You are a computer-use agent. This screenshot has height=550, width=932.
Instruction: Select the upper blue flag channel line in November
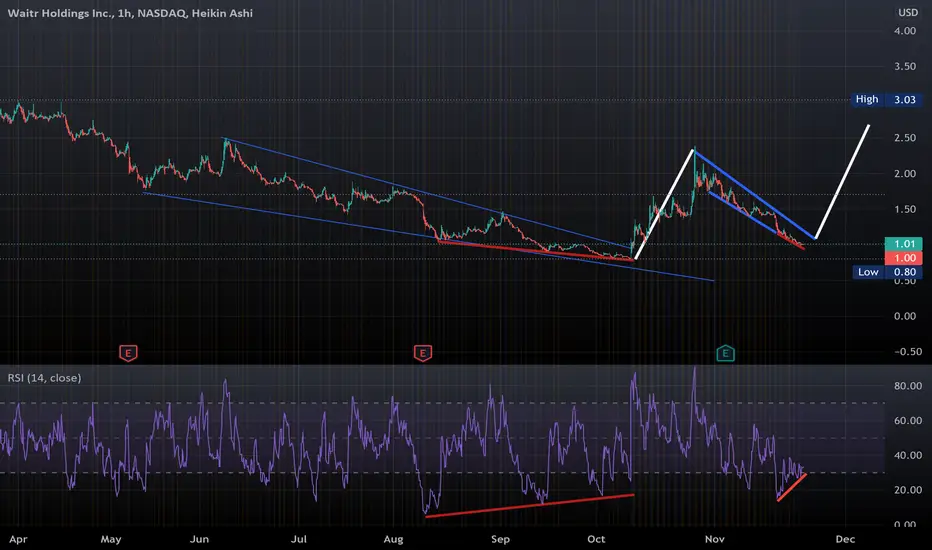[755, 196]
